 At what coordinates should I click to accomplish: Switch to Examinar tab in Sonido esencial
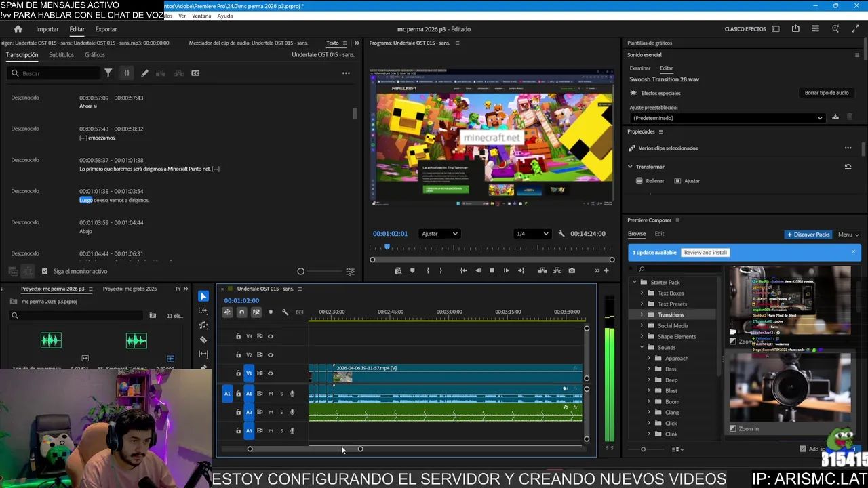[640, 68]
